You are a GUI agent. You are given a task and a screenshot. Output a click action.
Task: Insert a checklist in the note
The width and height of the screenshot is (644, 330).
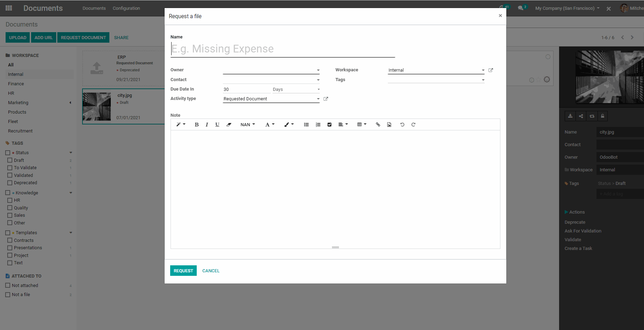click(330, 124)
